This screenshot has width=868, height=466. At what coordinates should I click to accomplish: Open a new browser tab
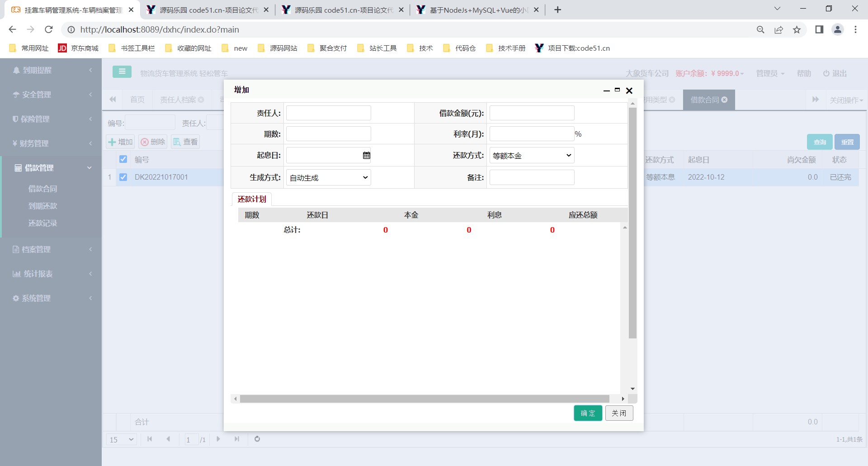tap(558, 10)
